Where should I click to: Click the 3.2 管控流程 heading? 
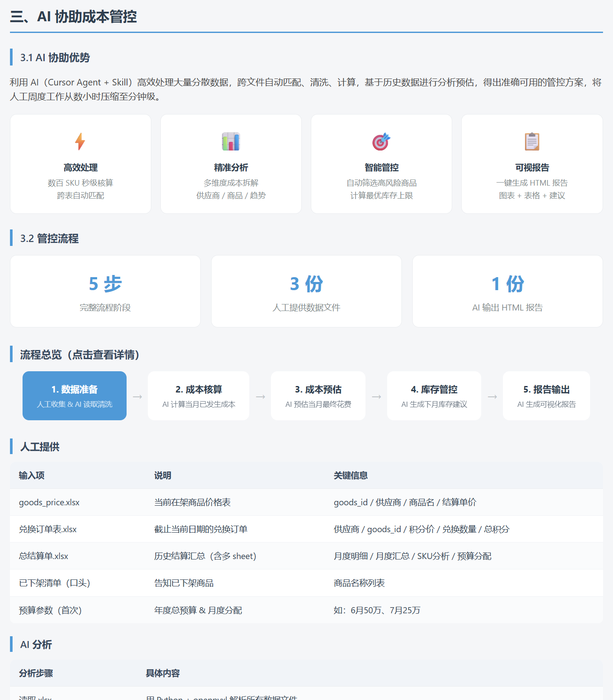pos(49,239)
